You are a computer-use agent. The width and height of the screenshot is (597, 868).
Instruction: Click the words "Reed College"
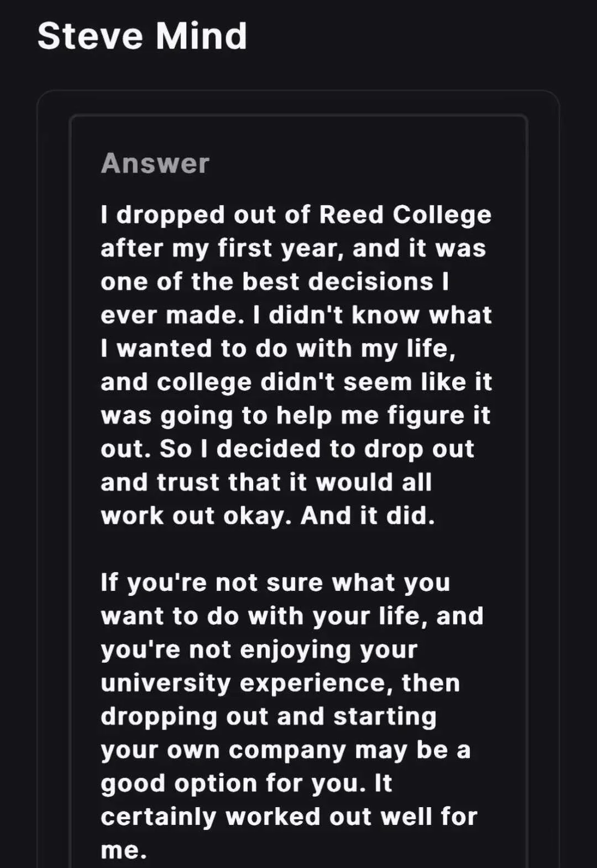405,215
